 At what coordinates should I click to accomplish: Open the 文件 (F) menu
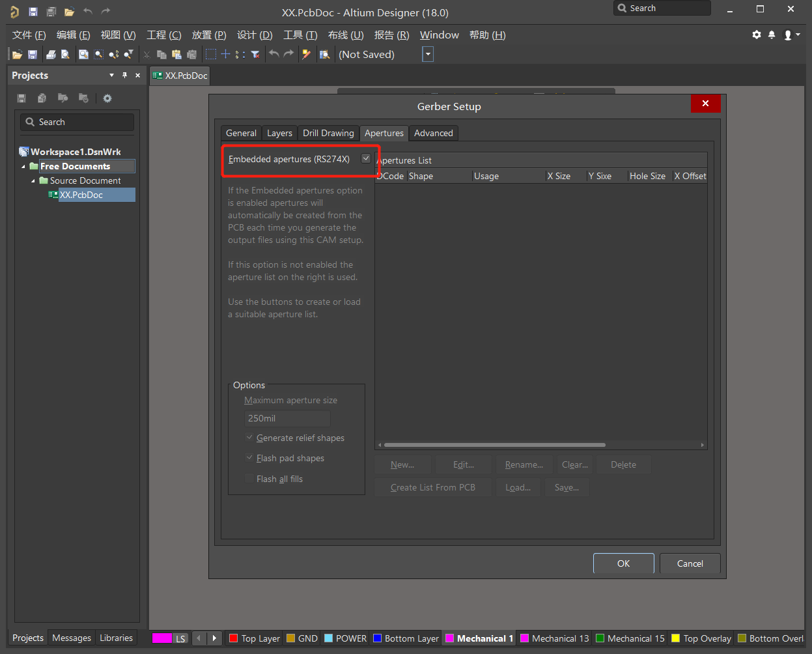[29, 35]
